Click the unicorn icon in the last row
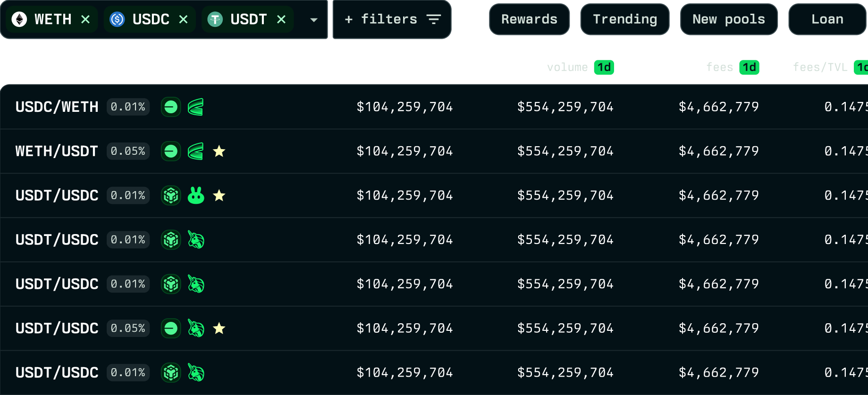868x395 pixels. coord(196,373)
